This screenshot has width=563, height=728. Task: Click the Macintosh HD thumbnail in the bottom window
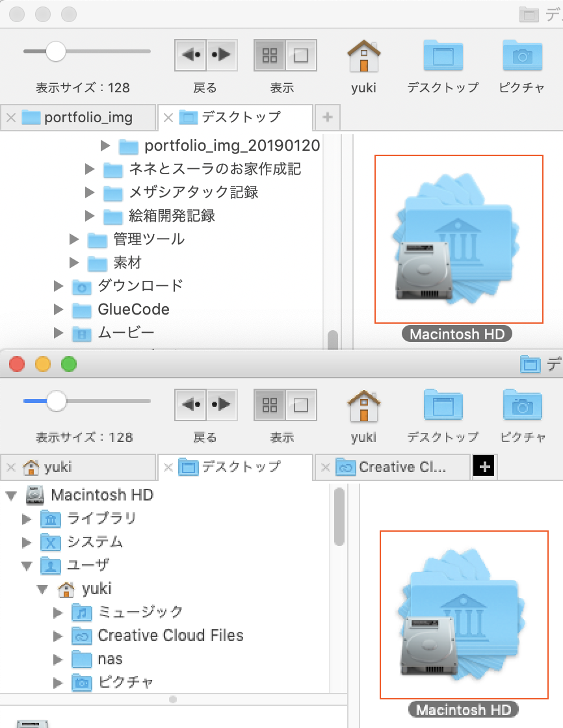pyautogui.click(x=464, y=615)
